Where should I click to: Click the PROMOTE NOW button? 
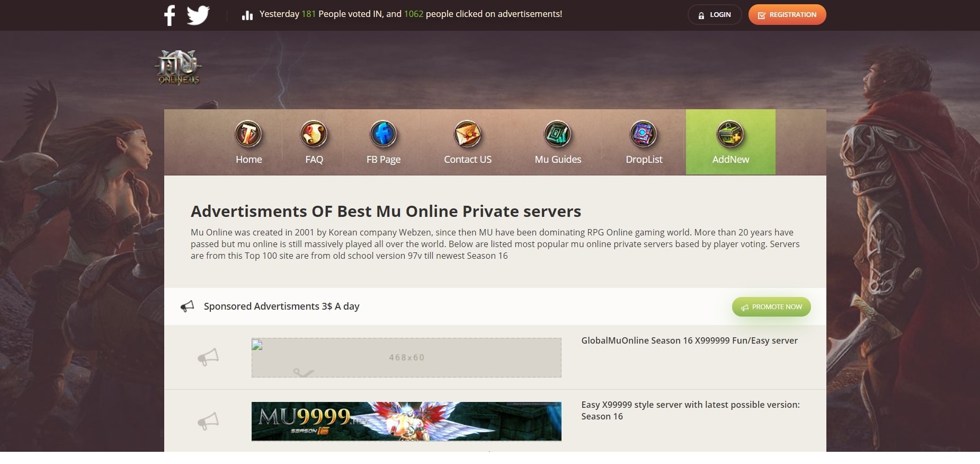771,307
